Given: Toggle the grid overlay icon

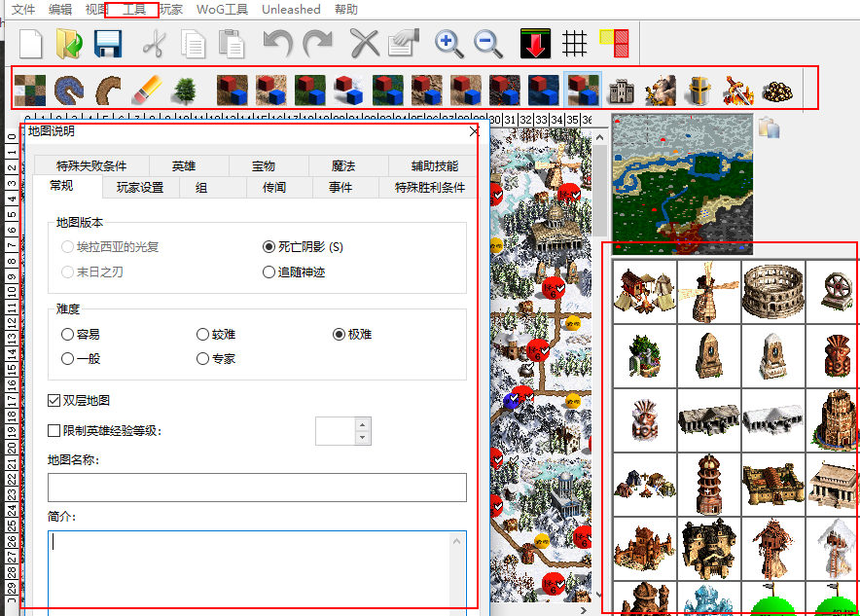Looking at the screenshot, I should click(574, 44).
